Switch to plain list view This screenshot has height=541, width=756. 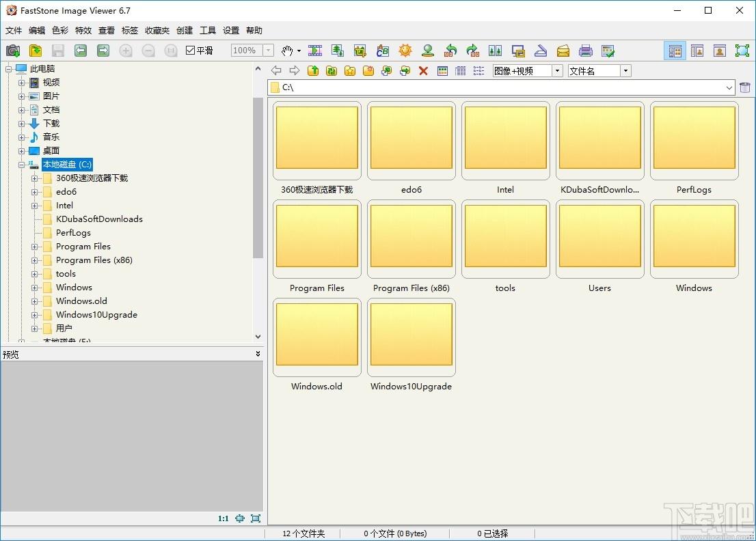pos(478,71)
